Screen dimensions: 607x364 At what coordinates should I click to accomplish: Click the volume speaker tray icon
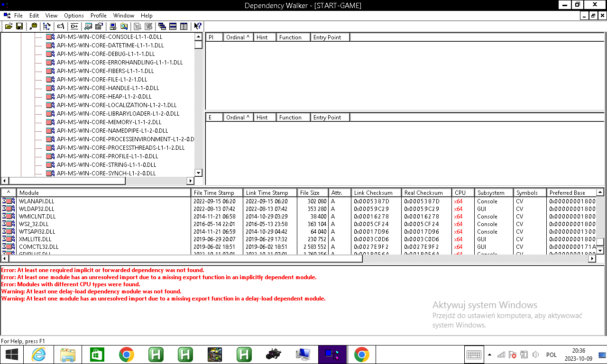click(x=536, y=355)
